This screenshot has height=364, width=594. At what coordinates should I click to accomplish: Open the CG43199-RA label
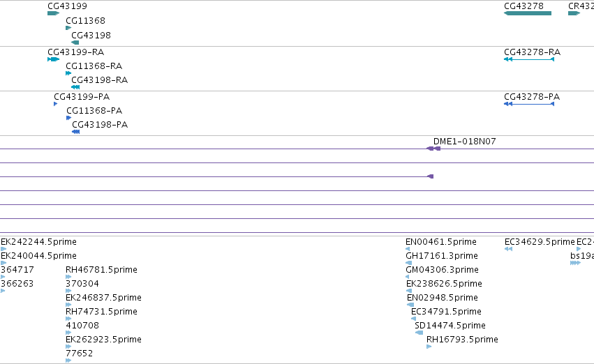tap(76, 52)
